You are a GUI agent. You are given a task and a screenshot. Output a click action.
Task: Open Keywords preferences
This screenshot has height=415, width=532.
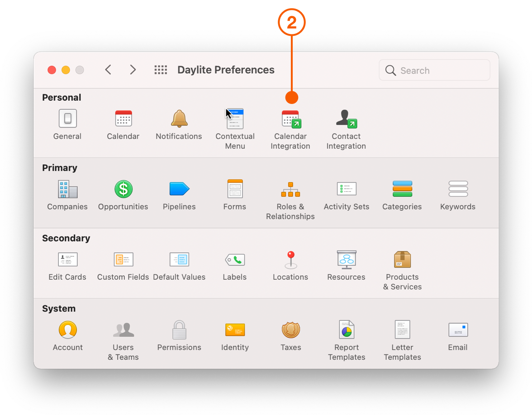click(x=458, y=189)
